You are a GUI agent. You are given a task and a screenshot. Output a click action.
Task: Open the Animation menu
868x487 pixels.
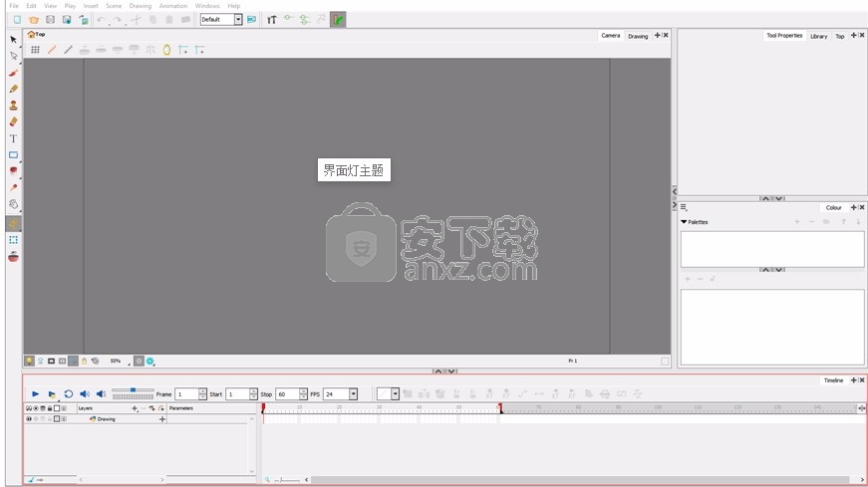click(x=173, y=6)
